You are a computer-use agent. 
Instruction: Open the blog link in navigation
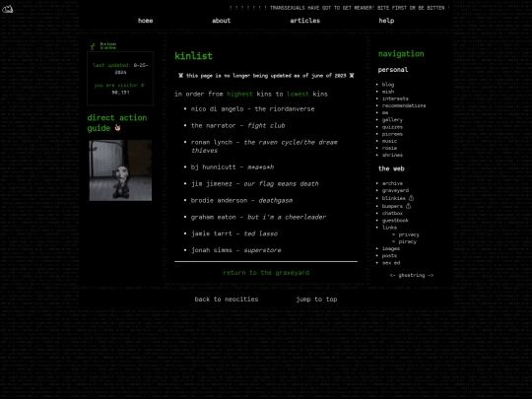coord(388,85)
